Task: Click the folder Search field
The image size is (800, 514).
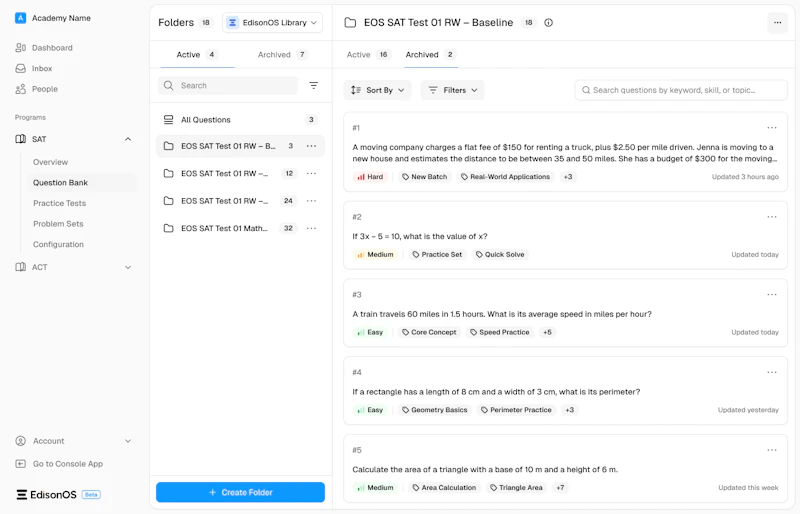Action: pos(228,86)
